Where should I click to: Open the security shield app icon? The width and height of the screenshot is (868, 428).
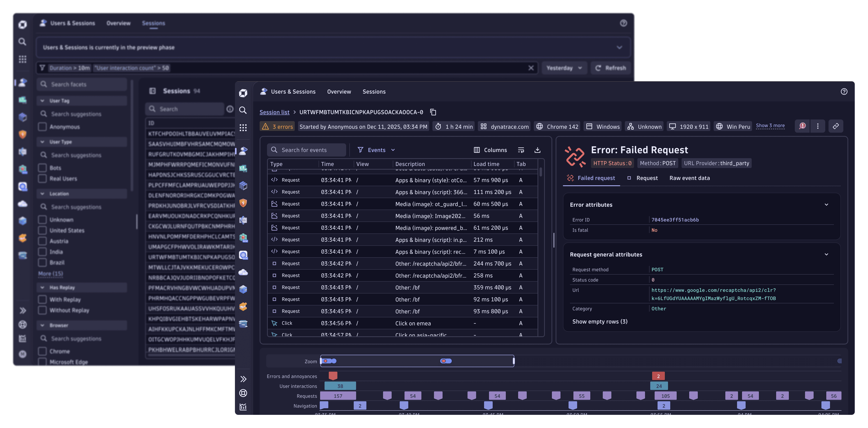click(x=243, y=203)
